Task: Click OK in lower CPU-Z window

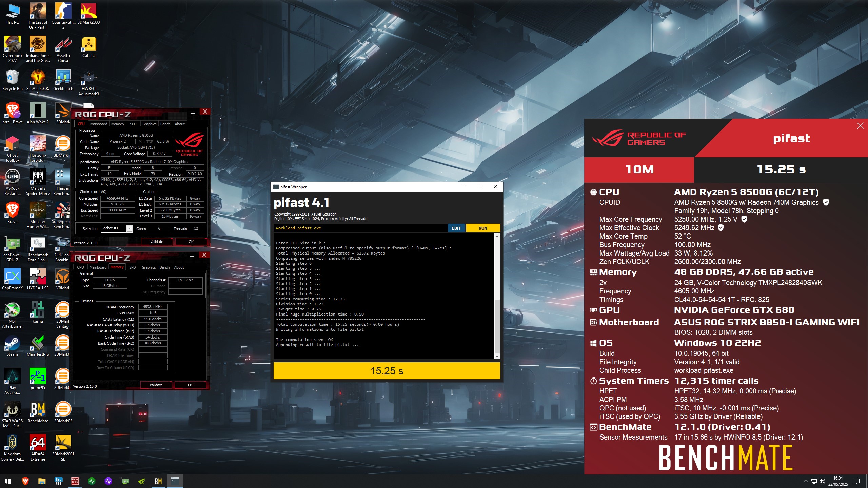Action: tap(190, 385)
